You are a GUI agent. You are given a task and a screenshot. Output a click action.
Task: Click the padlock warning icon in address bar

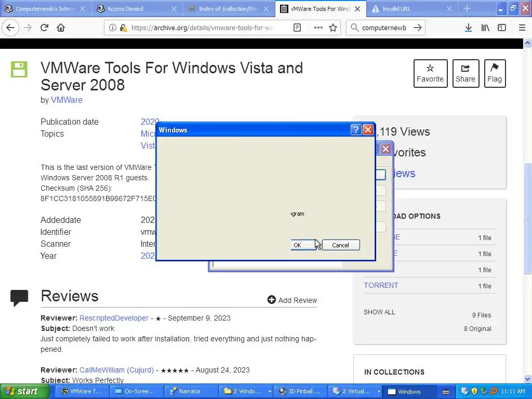click(124, 28)
